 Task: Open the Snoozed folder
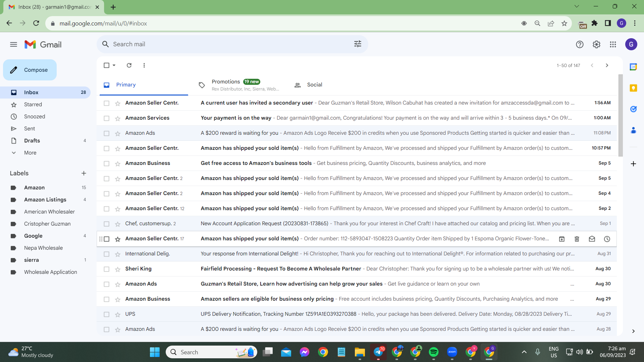coord(35,117)
